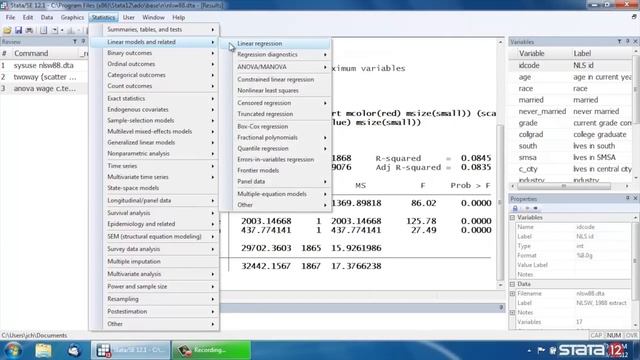Choose Nonlinear least squares
This screenshot has height=360, width=640.
coord(282,91)
